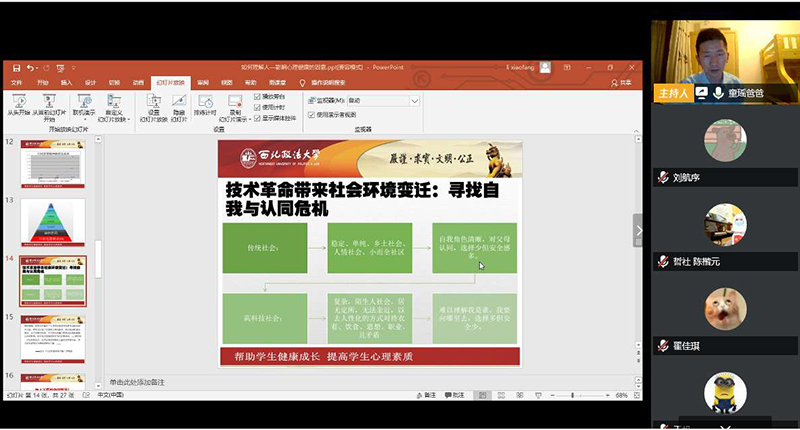Open the 监视器 monitor dropdown
Image resolution: width=800 pixels, height=430 pixels.
[414, 101]
